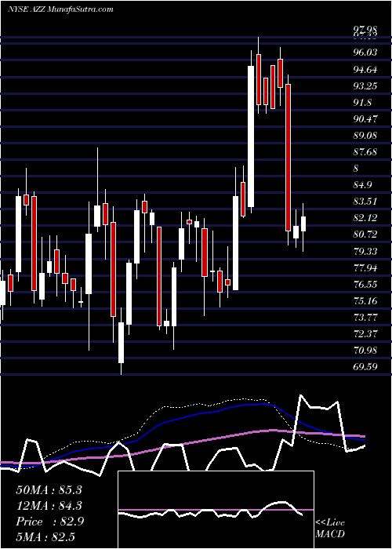The height and width of the screenshot is (549, 392).
Task: Click the 50MA : 85.3 readout
Action: tap(49, 490)
